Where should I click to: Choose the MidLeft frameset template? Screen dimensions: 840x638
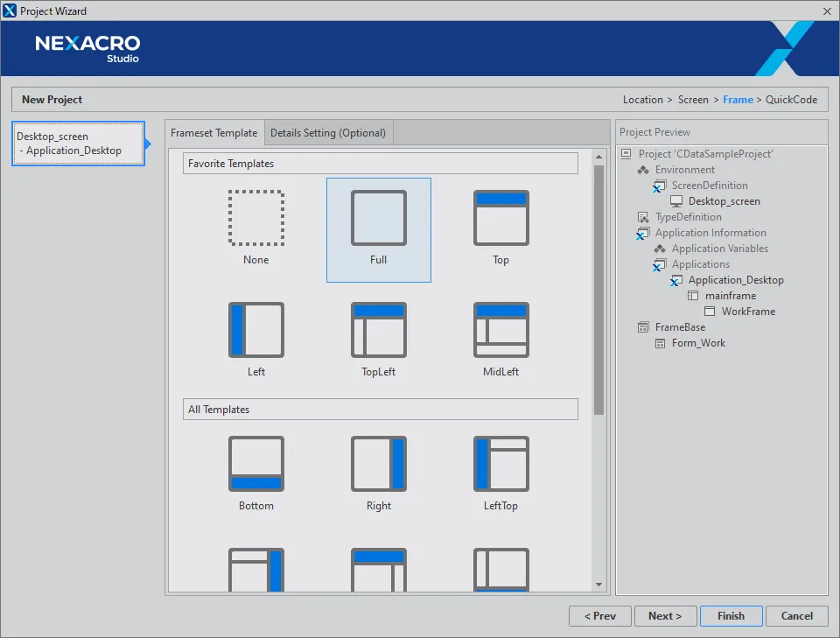[x=500, y=330]
